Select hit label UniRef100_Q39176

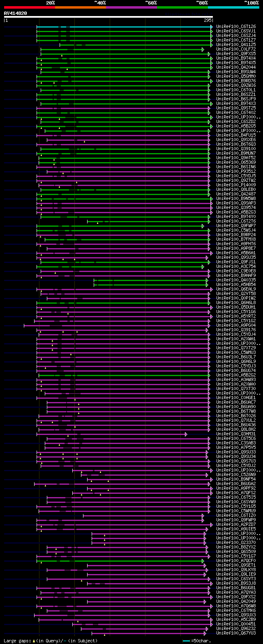[x=236, y=330]
